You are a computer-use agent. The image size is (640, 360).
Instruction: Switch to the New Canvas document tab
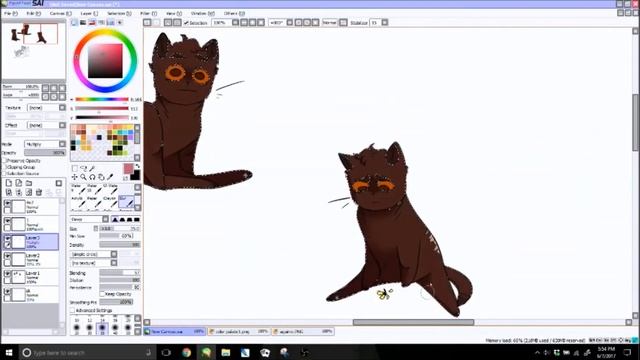175,331
